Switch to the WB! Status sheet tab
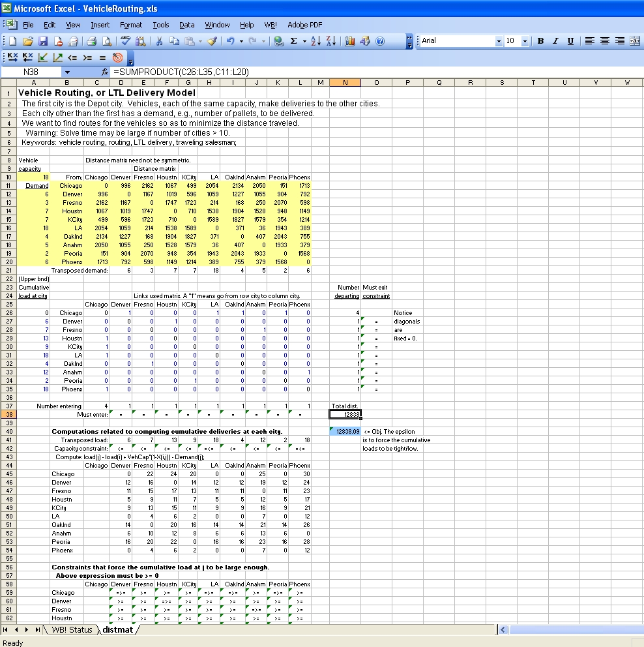This screenshot has height=647, width=644. [x=72, y=630]
